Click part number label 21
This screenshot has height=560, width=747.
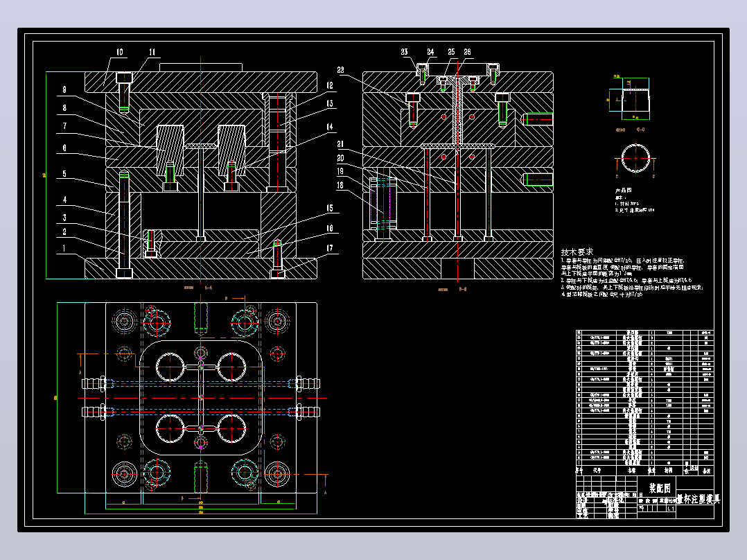340,144
